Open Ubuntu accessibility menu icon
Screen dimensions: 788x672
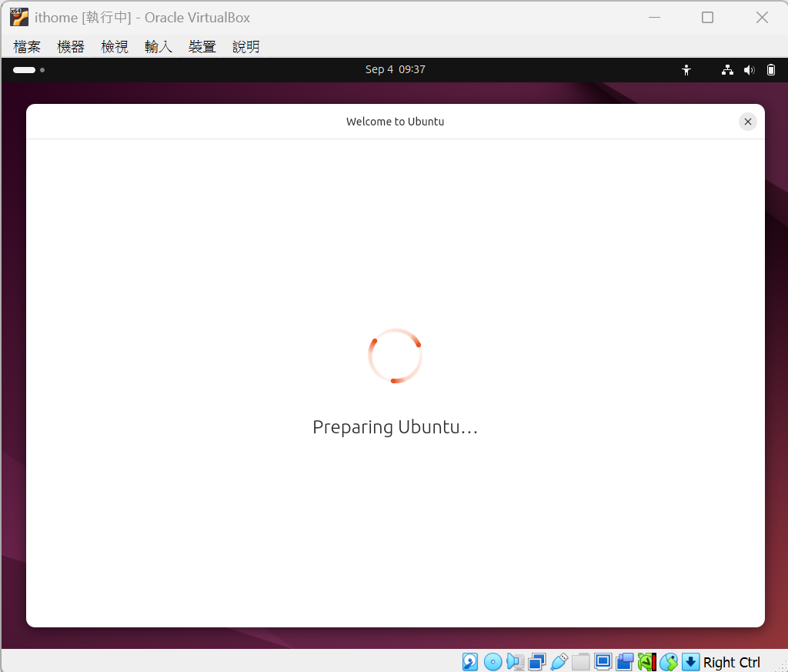(x=686, y=70)
